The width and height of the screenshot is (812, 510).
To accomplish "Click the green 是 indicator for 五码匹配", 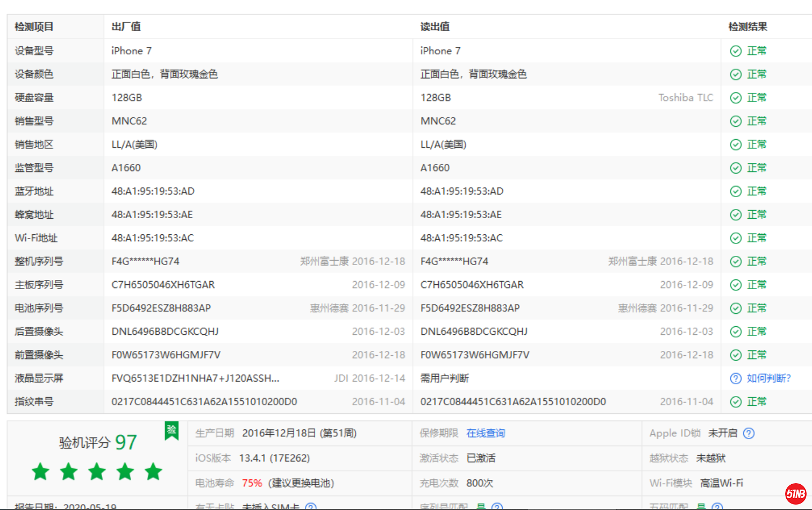I will [x=702, y=506].
